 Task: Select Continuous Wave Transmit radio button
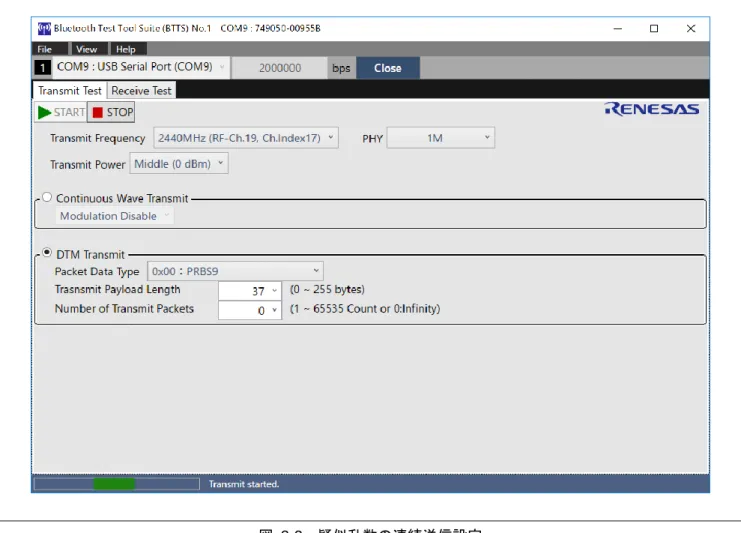(x=47, y=197)
